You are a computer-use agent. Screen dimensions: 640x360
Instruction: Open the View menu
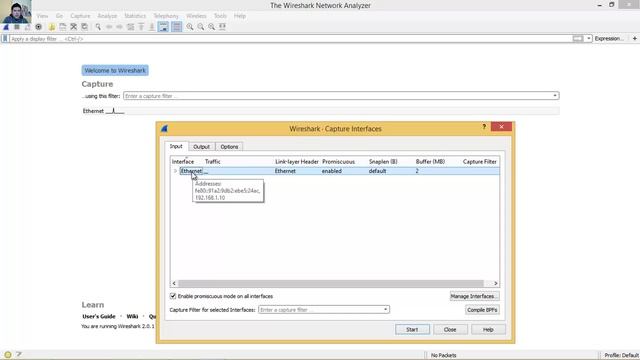(42, 16)
